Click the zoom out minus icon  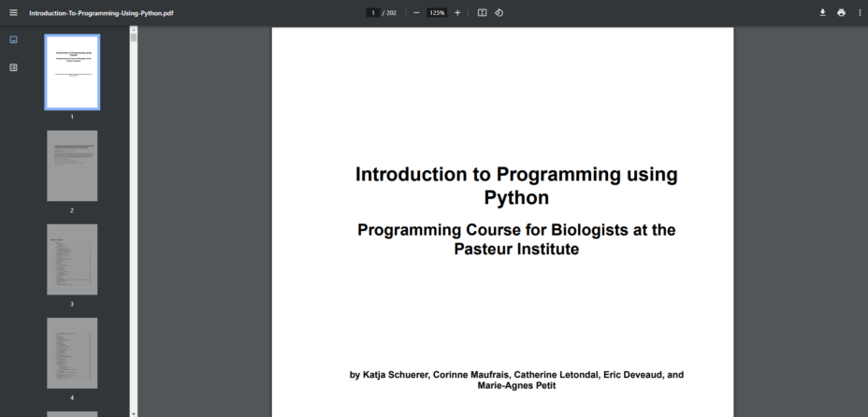pyautogui.click(x=416, y=13)
